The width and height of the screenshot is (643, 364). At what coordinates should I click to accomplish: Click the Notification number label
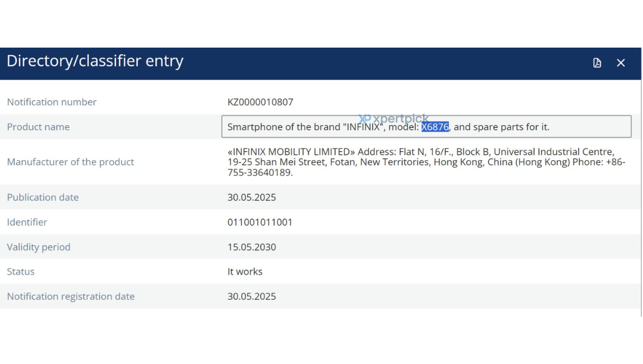[52, 102]
